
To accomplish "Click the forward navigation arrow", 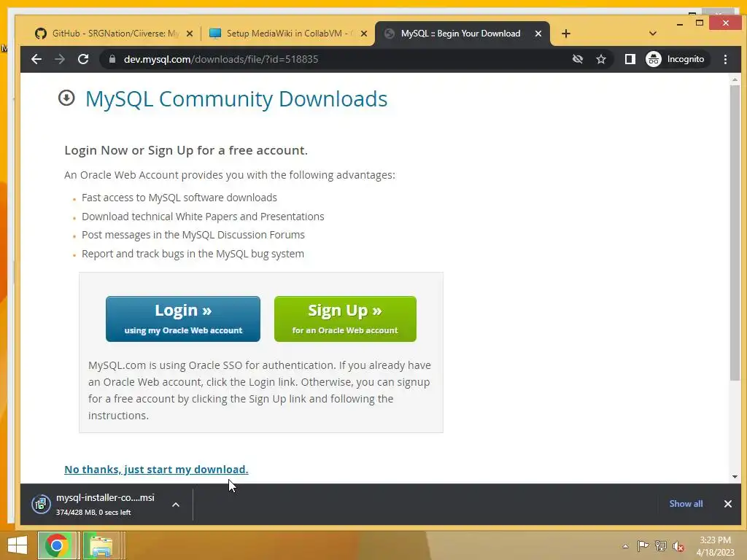I will (x=60, y=59).
